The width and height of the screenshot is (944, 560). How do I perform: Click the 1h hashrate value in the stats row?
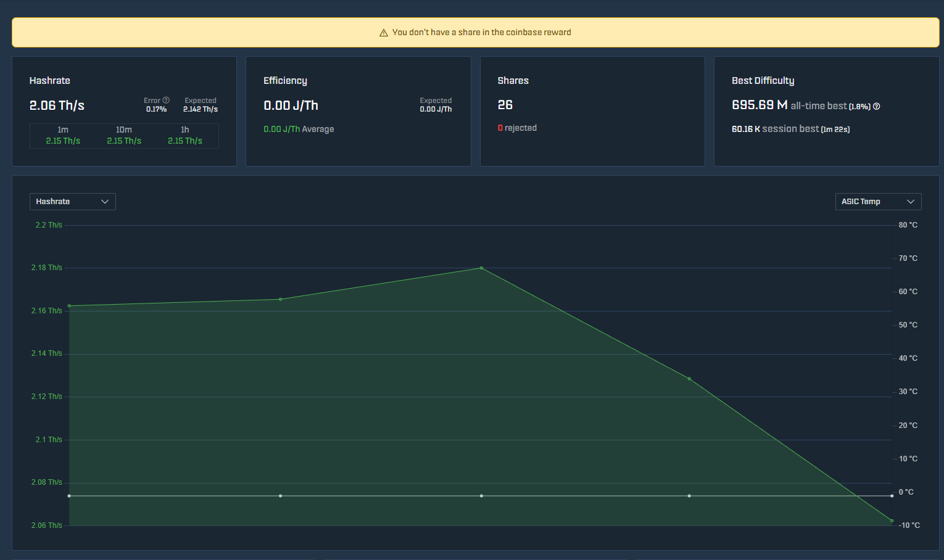pyautogui.click(x=185, y=141)
